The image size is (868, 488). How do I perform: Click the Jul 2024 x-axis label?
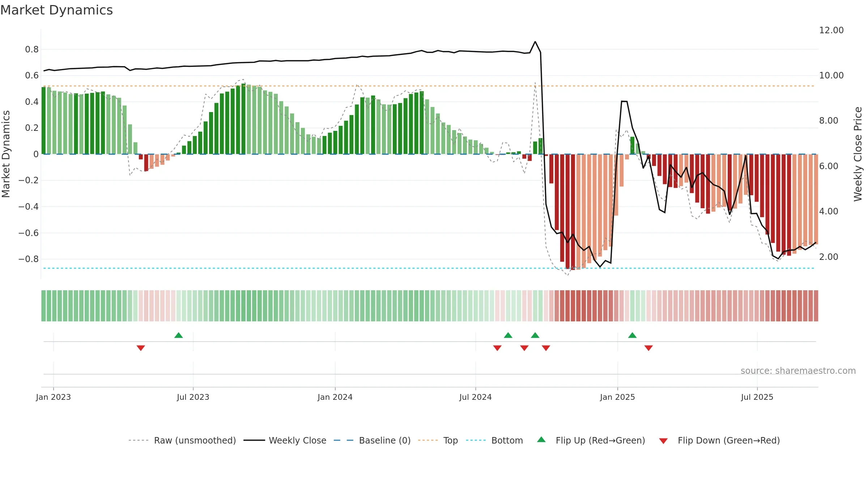[x=476, y=397]
